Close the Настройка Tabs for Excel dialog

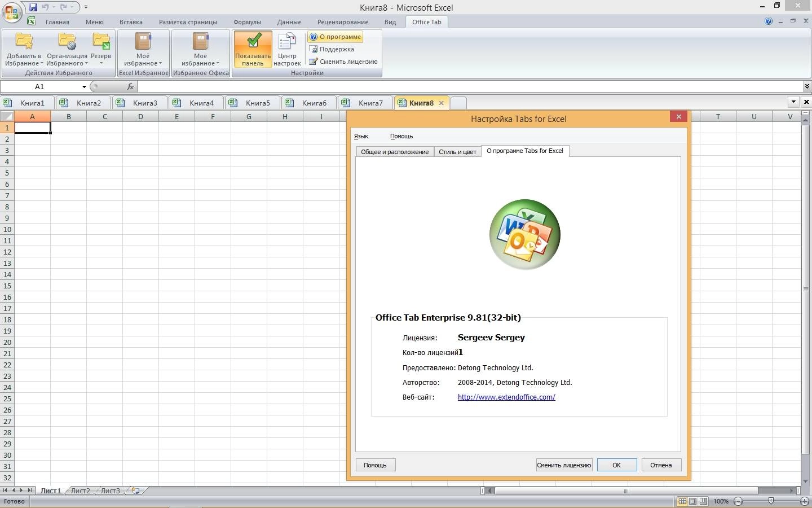(x=678, y=116)
